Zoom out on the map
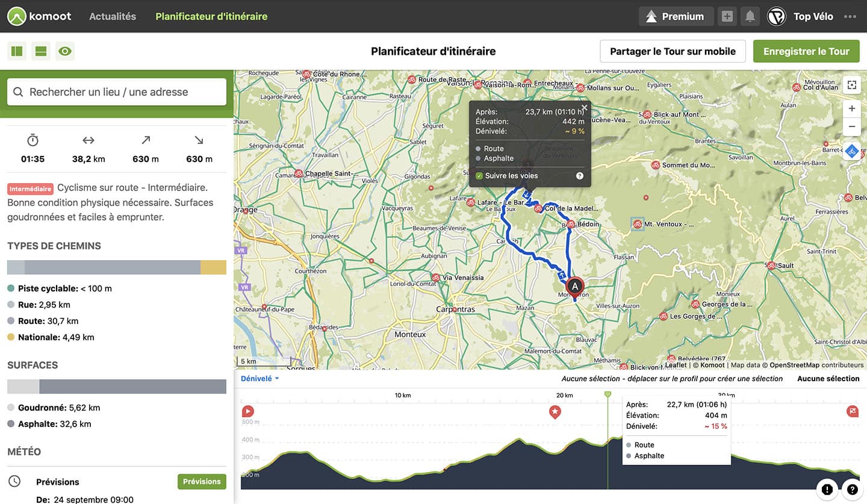The width and height of the screenshot is (867, 504). coord(851,127)
